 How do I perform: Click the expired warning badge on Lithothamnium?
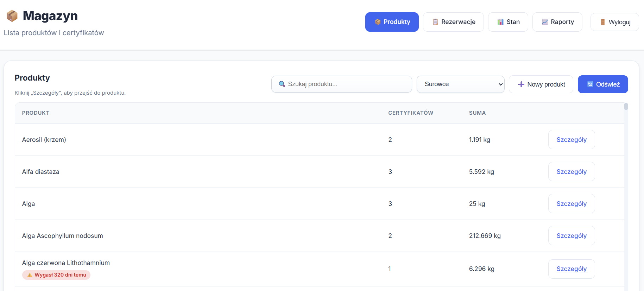(56, 275)
